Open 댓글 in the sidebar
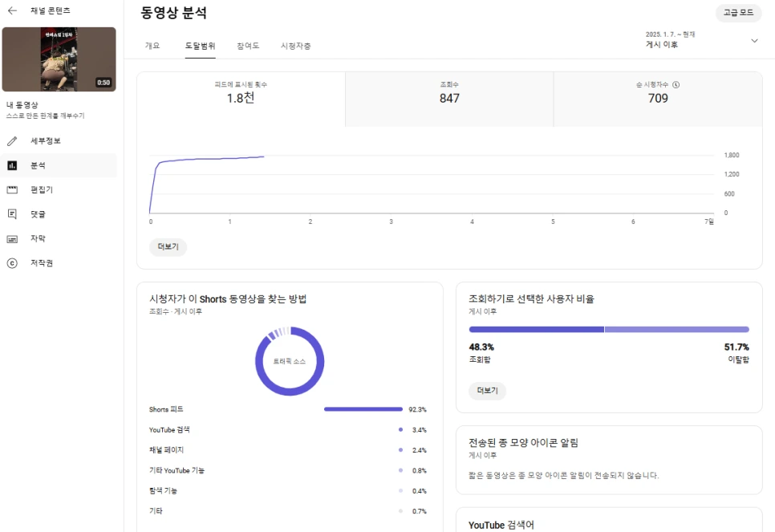The image size is (775, 532). tap(59, 214)
